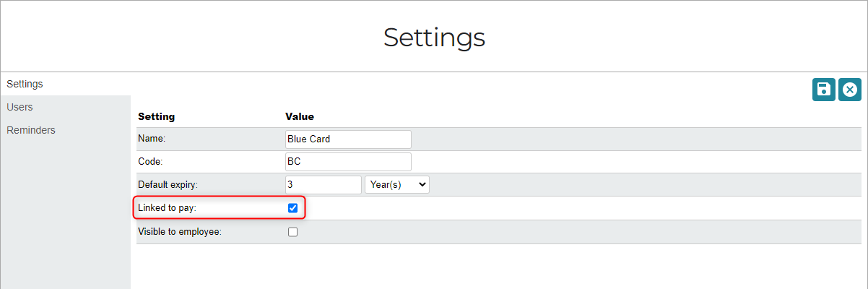Screen dimensions: 868x289
Task: Focus the Name field containing Blue Card
Action: 348,139
